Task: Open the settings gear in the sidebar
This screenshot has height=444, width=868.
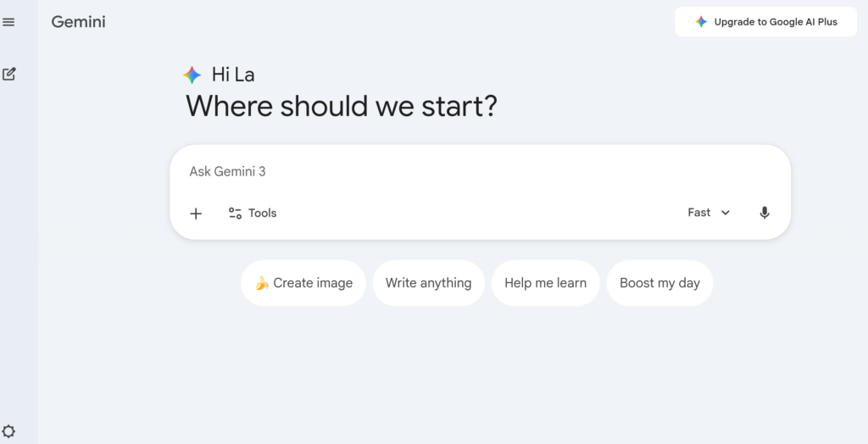Action: (9, 431)
